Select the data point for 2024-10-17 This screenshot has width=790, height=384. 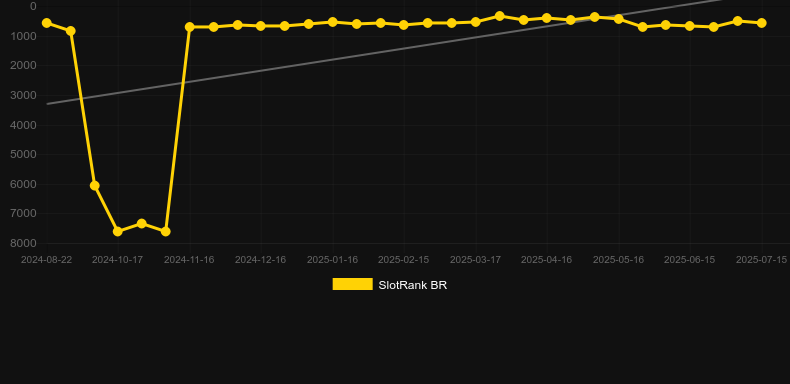tap(118, 231)
